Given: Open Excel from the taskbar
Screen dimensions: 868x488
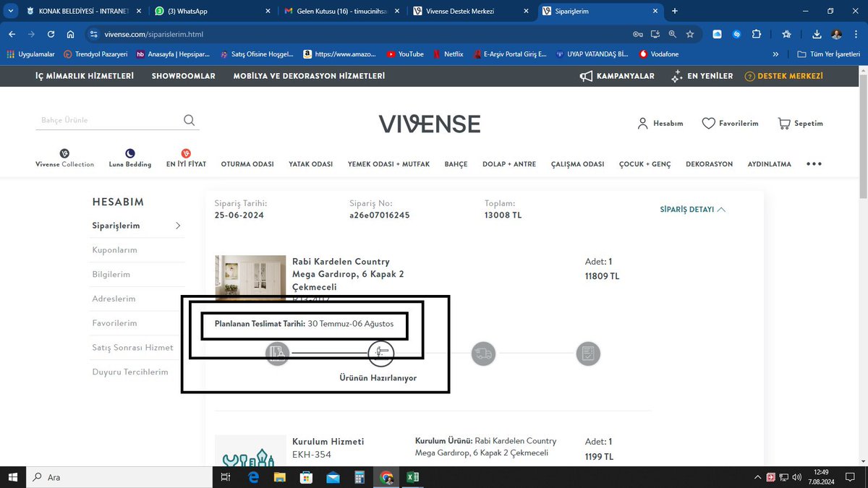Looking at the screenshot, I should [x=412, y=477].
